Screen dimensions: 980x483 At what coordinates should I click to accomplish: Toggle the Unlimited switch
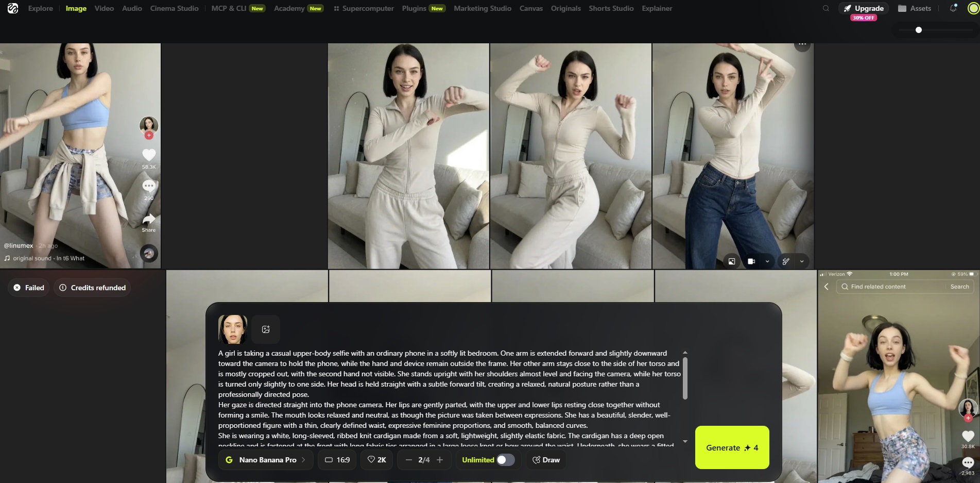pos(505,460)
